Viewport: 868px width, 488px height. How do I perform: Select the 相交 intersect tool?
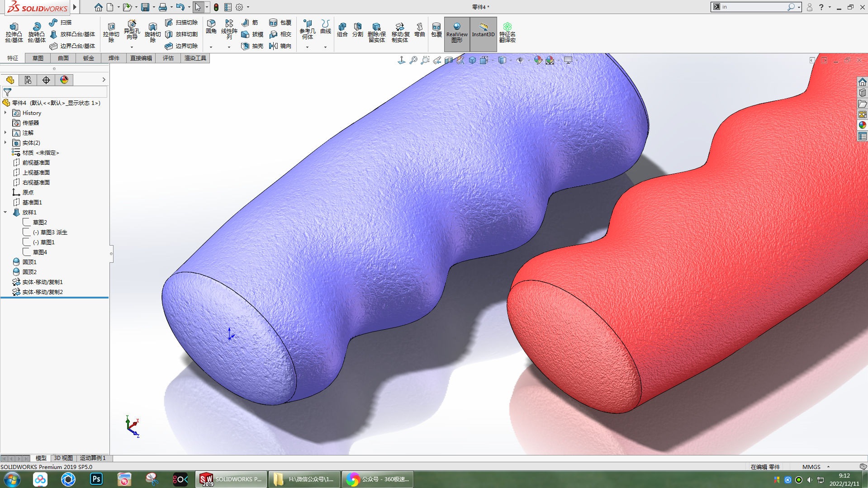click(280, 34)
